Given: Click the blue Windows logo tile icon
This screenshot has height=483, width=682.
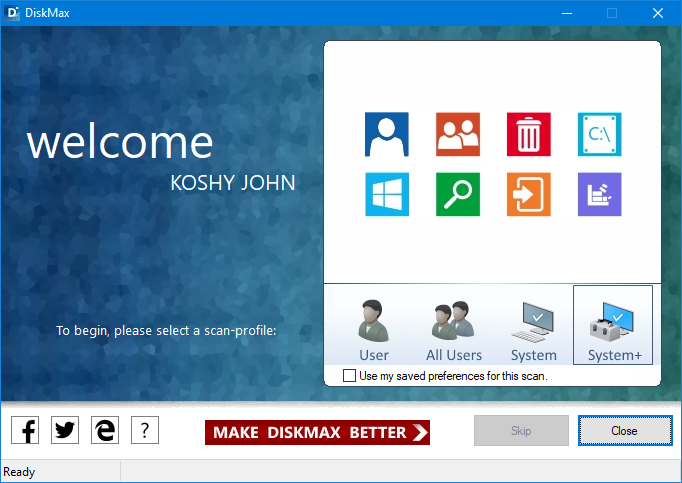Looking at the screenshot, I should pyautogui.click(x=387, y=194).
